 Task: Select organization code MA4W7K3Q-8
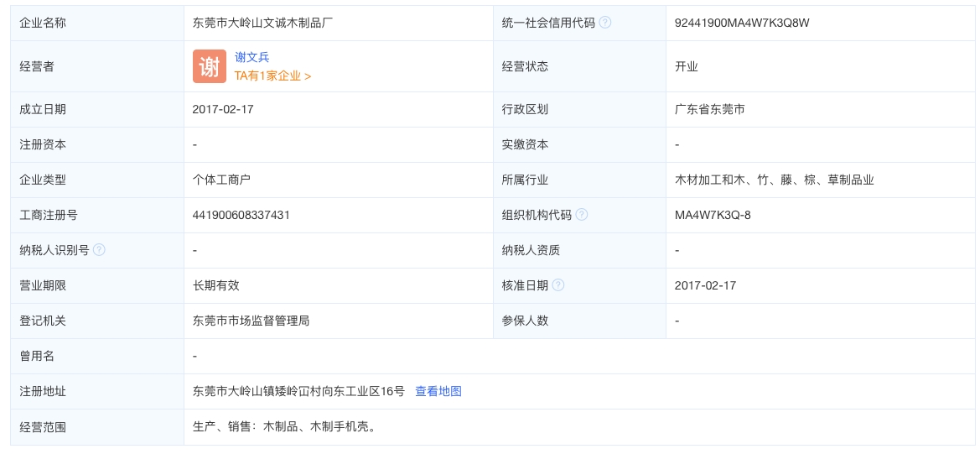coord(713,215)
